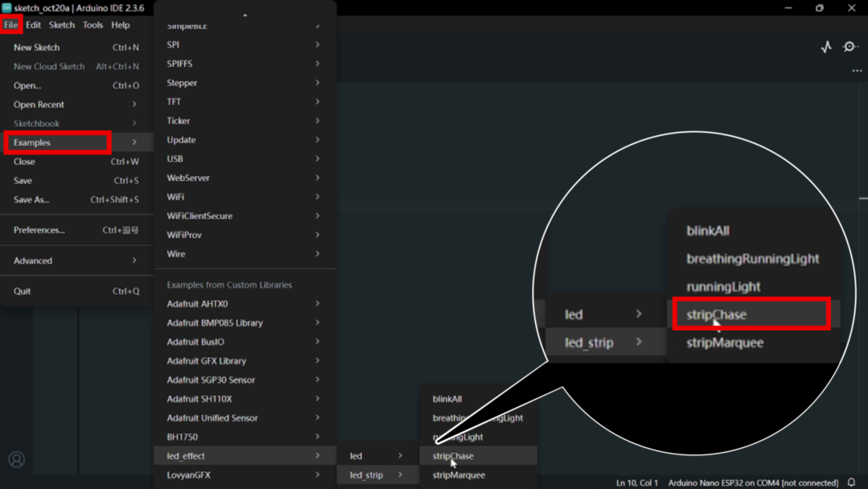Open the Tools menu

pyautogui.click(x=92, y=25)
